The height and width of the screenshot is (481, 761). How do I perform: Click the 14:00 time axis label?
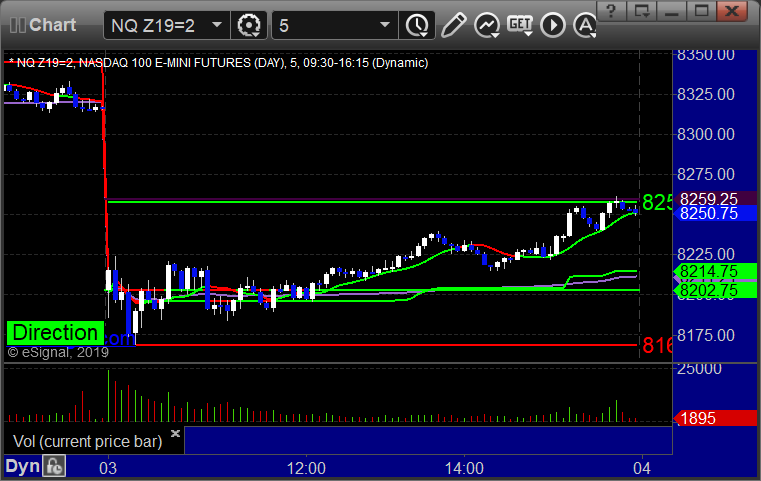tap(464, 468)
